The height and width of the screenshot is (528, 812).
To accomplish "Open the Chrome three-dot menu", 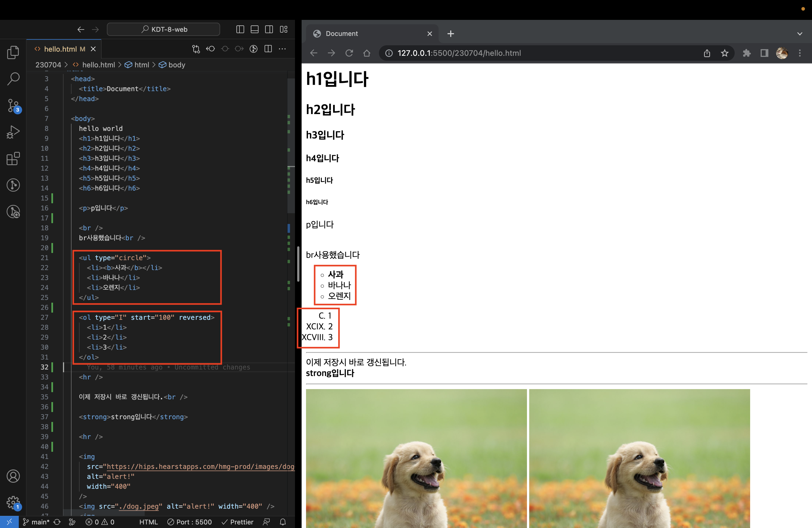I will click(x=800, y=53).
